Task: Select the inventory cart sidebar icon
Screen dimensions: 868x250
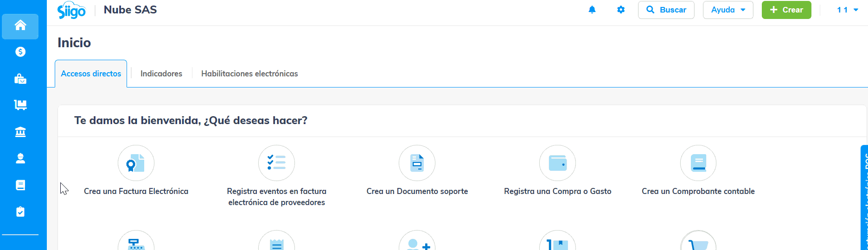Action: point(20,105)
